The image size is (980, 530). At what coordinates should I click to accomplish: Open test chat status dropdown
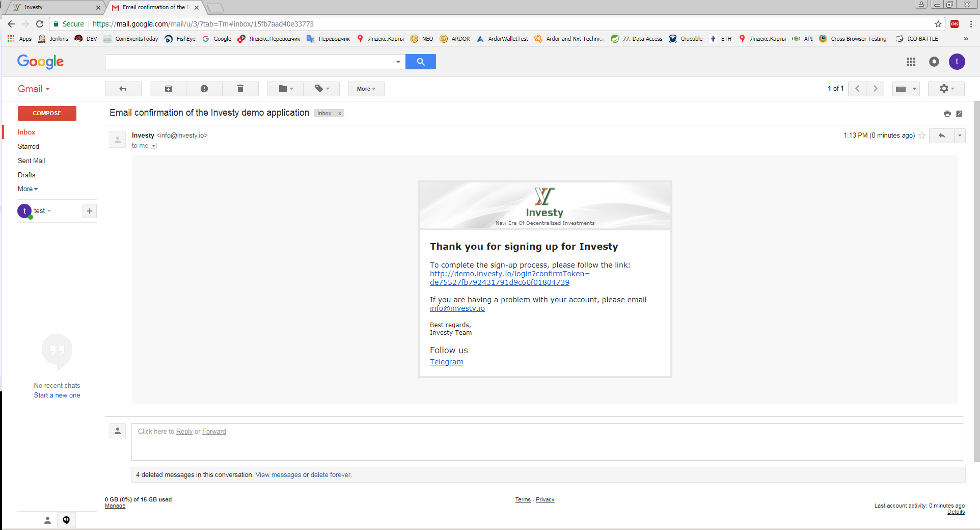(x=43, y=211)
